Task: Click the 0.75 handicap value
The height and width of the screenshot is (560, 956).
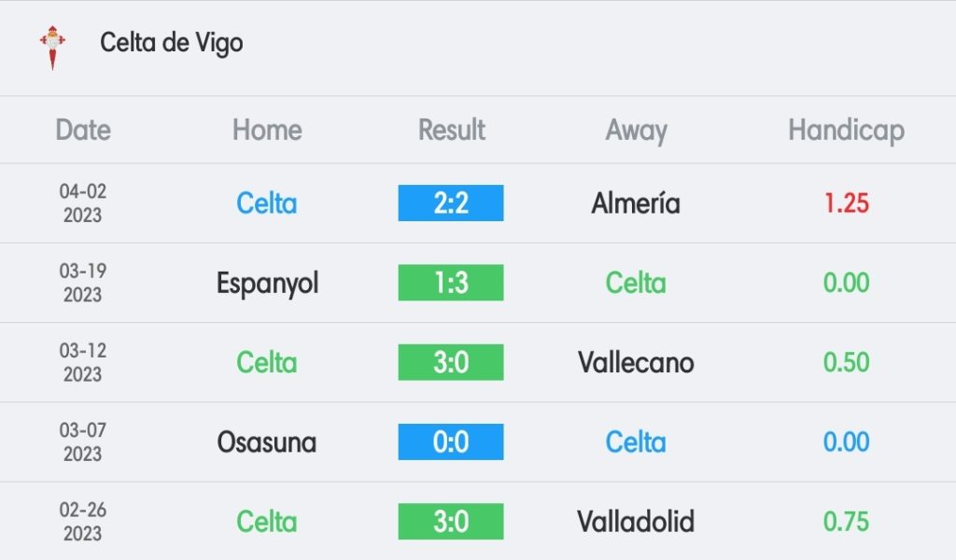Action: click(x=846, y=522)
